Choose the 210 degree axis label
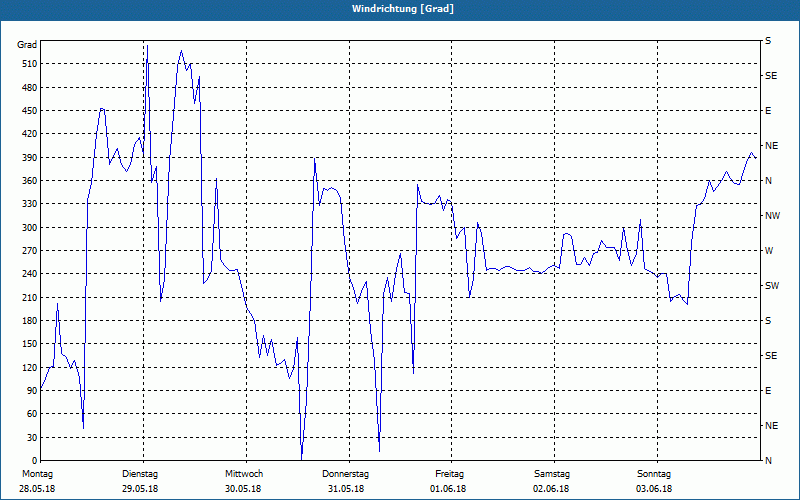This screenshot has width=800, height=500. pyautogui.click(x=30, y=297)
